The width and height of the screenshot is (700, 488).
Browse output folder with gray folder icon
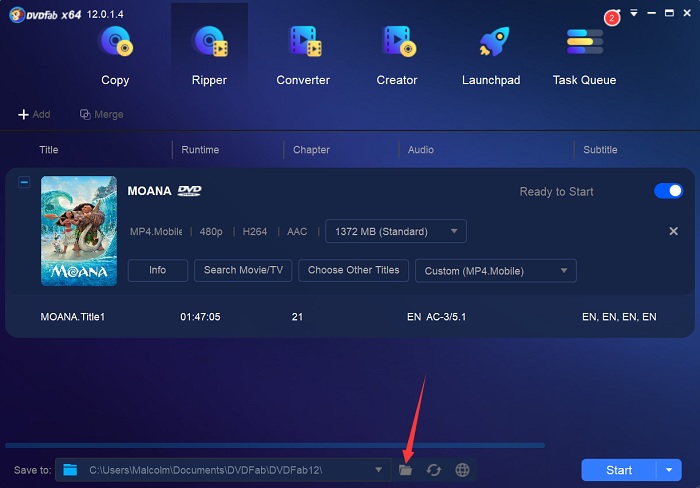(405, 470)
